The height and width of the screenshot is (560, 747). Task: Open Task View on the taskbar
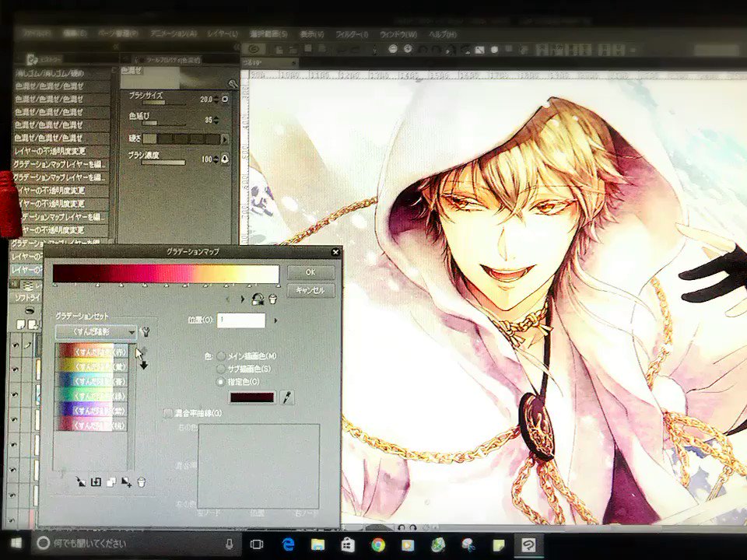pos(257,544)
